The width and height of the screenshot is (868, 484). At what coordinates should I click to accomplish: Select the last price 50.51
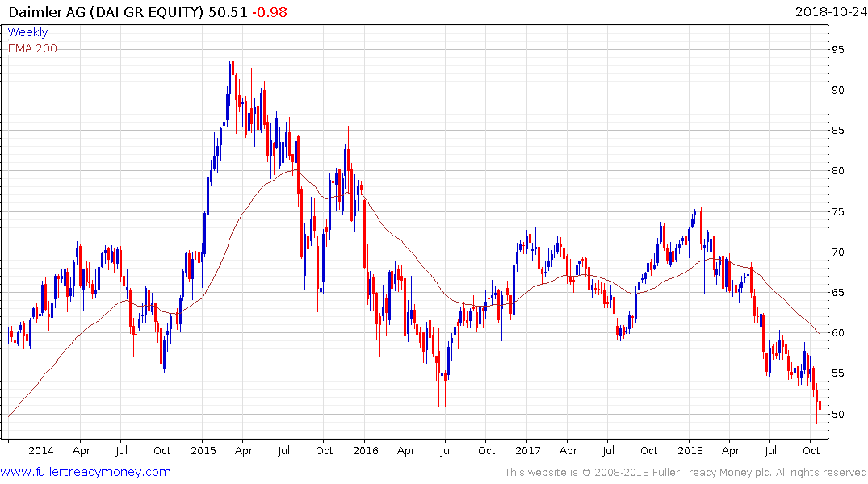(228, 11)
